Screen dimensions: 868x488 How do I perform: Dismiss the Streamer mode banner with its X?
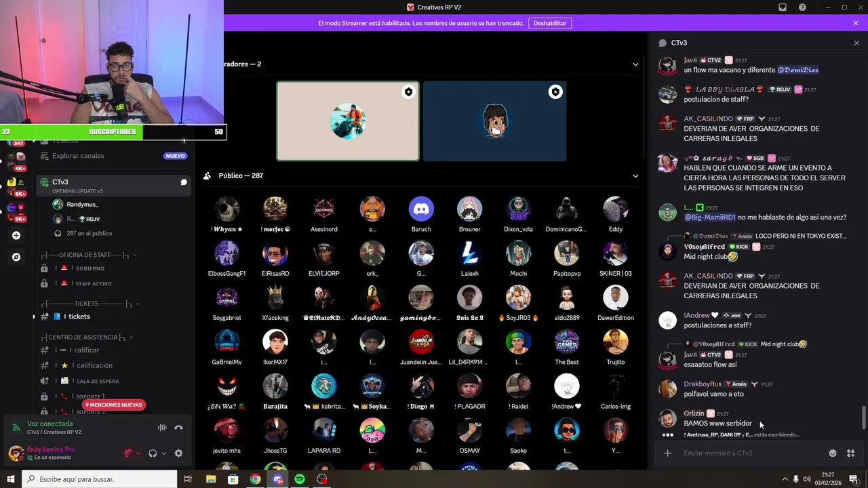856,23
